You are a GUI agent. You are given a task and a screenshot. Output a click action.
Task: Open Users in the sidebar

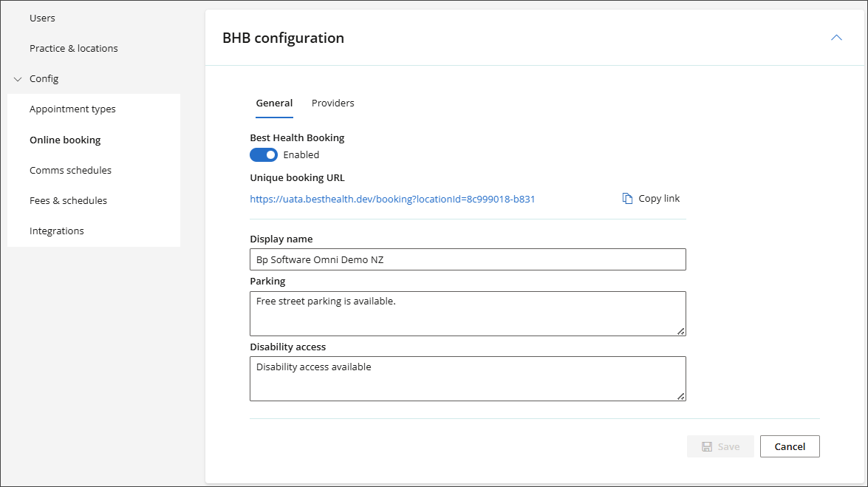[x=42, y=18]
